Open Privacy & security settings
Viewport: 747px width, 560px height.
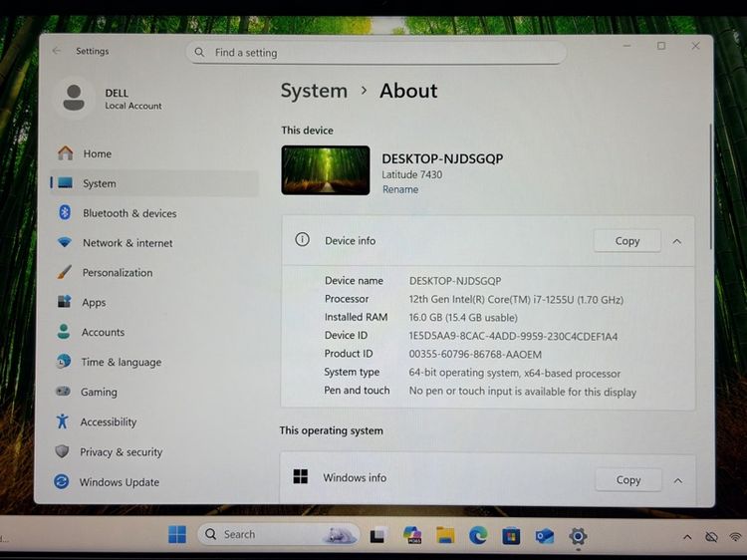point(153,451)
